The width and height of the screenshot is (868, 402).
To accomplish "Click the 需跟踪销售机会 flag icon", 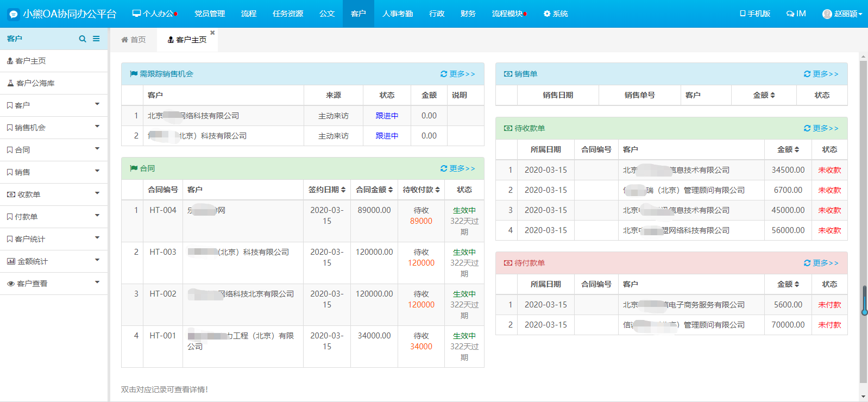I will tap(134, 74).
